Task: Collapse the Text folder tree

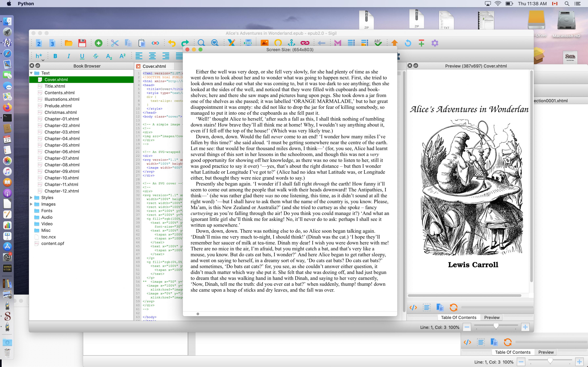Action: pyautogui.click(x=31, y=73)
